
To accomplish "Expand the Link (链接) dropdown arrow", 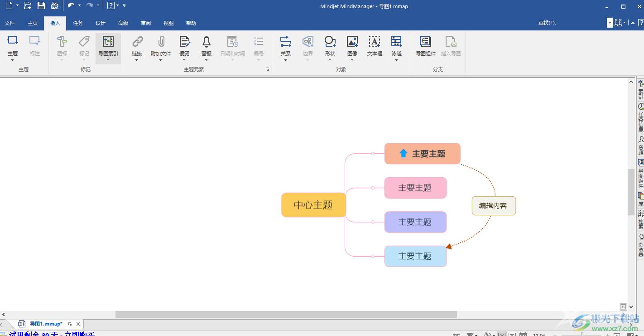I will [137, 60].
